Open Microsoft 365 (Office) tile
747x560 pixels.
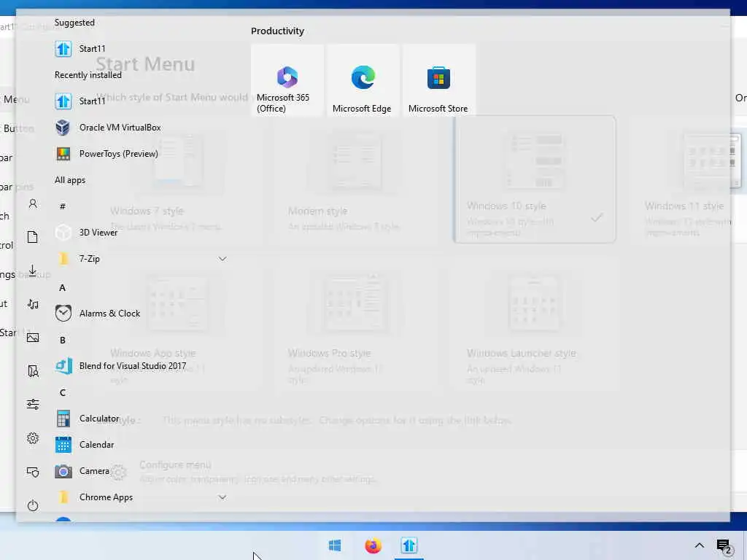287,80
